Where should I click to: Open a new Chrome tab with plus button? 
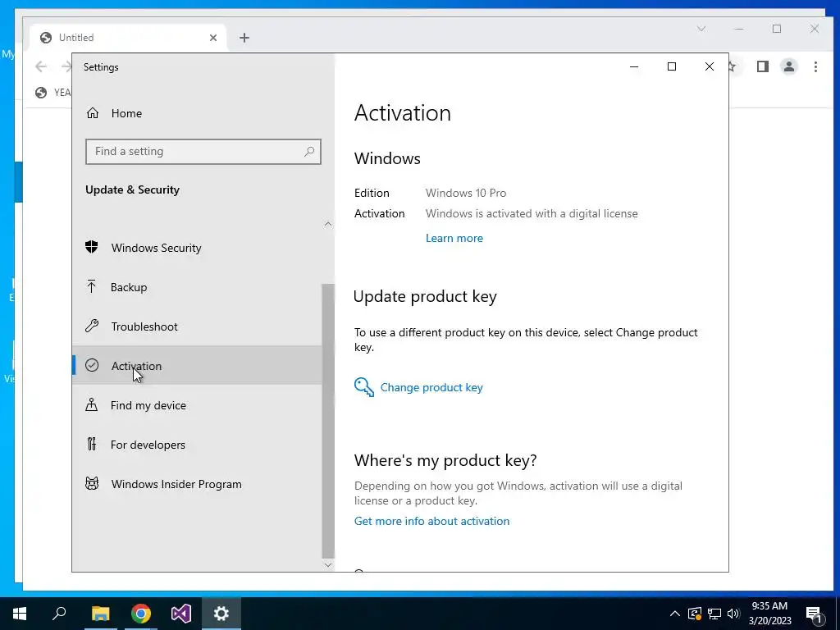244,38
